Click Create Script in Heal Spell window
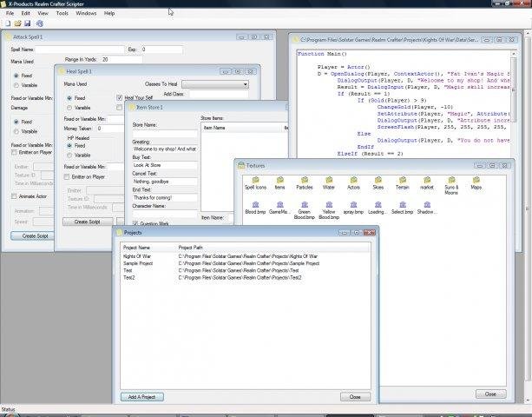Screen dimensions: 532x417 [88, 222]
